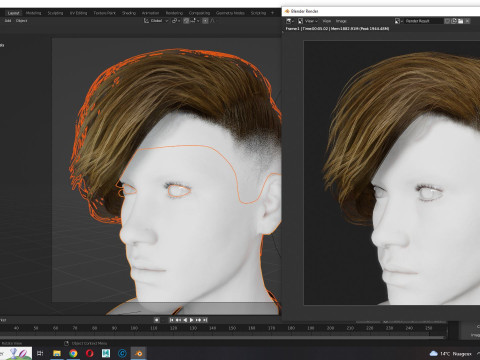The image size is (480, 360).
Task: Open the second View menu in render window
Action: [x=327, y=21]
